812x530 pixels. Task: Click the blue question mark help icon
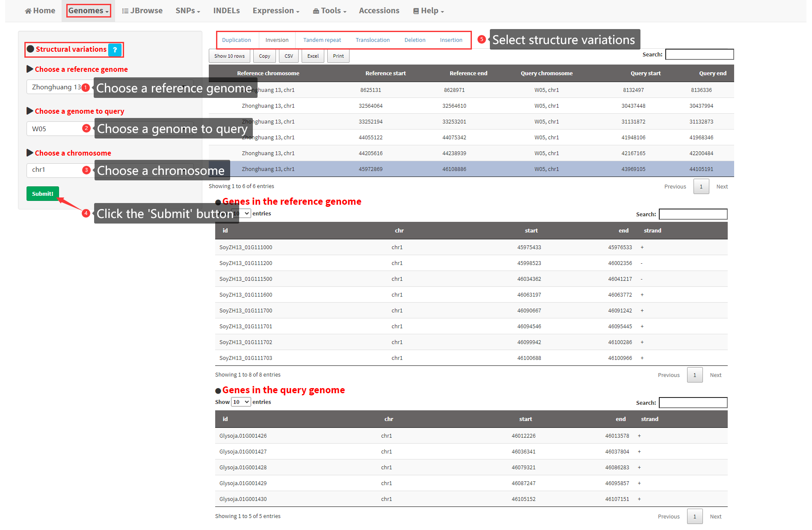tap(115, 50)
